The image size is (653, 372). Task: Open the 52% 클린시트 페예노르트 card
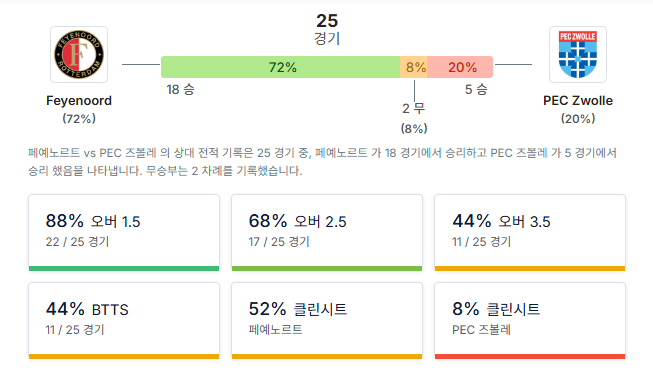pyautogui.click(x=327, y=320)
